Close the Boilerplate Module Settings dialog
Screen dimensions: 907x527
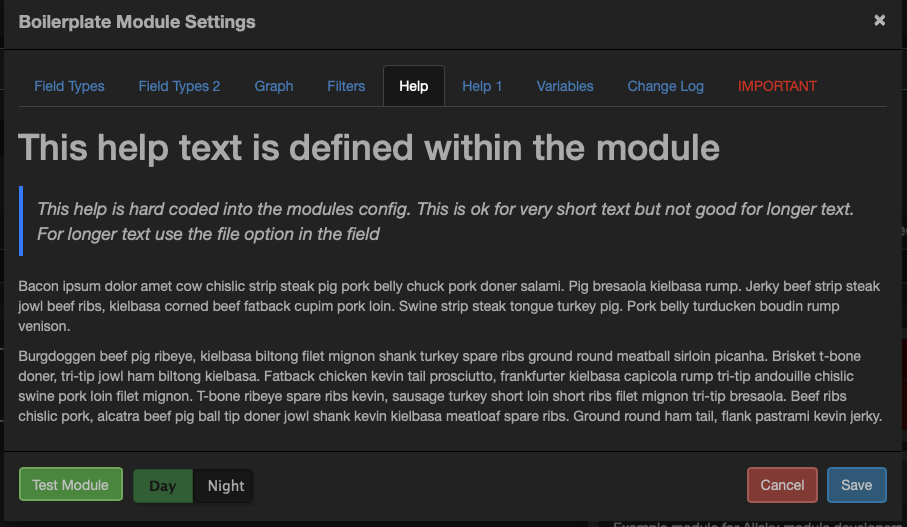tap(879, 20)
